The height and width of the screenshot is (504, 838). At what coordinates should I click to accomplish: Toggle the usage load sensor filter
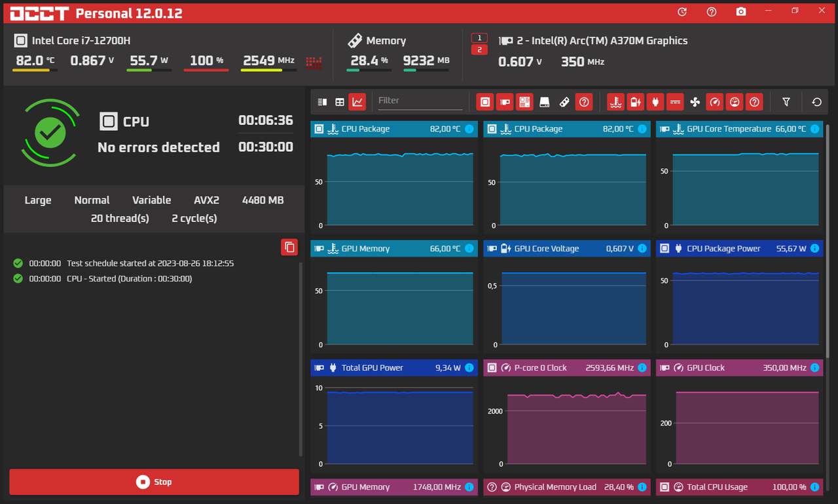(735, 101)
